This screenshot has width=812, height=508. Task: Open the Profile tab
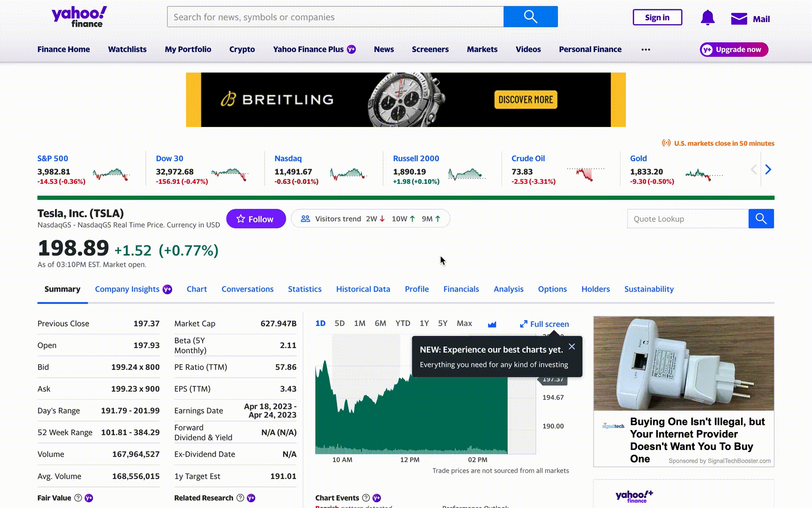[417, 289]
